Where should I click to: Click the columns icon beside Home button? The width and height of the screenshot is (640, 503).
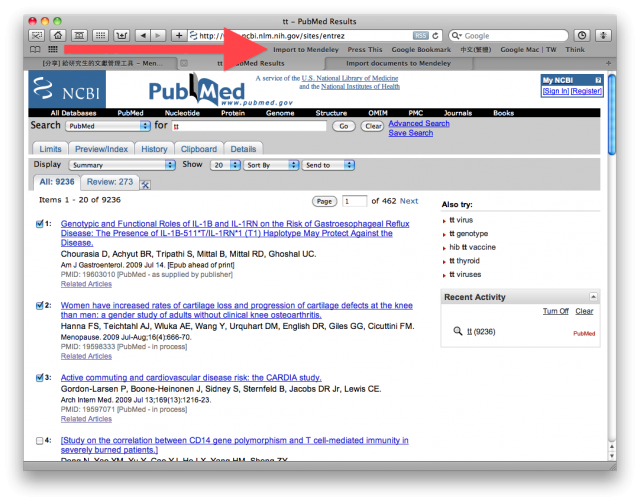[x=79, y=36]
